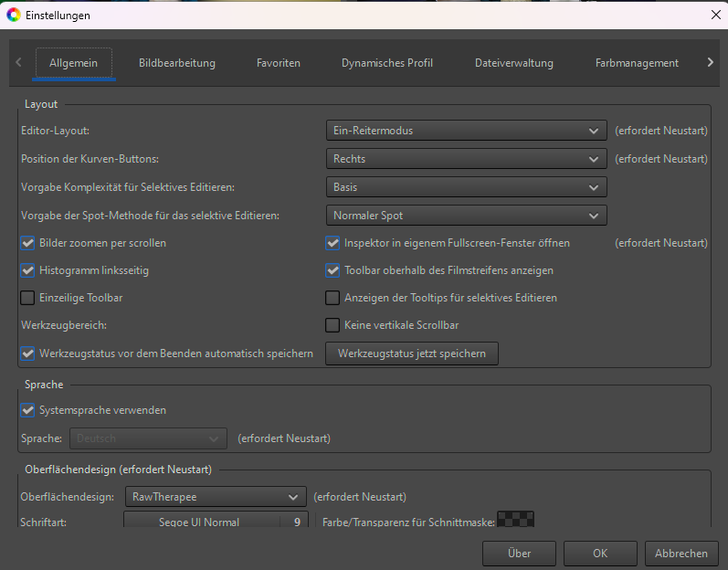Enable 'Keine vertikale Scrollbar' checkbox
Viewport: 728px width, 570px height.
[x=332, y=325]
